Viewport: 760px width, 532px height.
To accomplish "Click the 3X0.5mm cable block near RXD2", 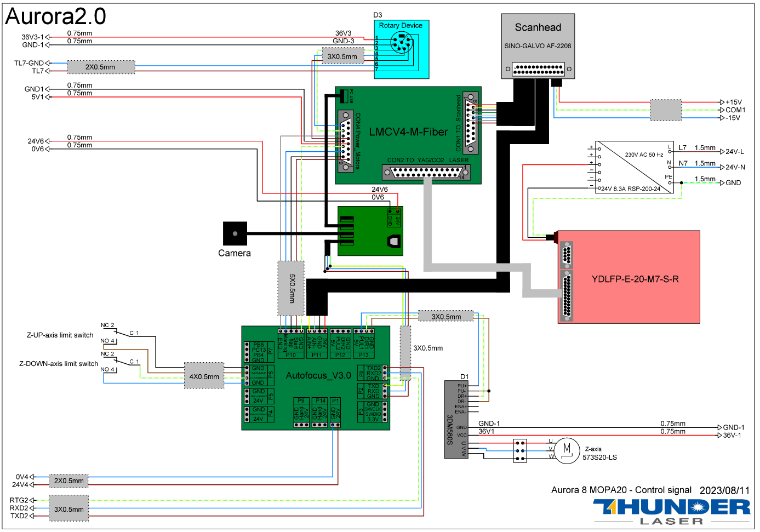I will 68,508.
